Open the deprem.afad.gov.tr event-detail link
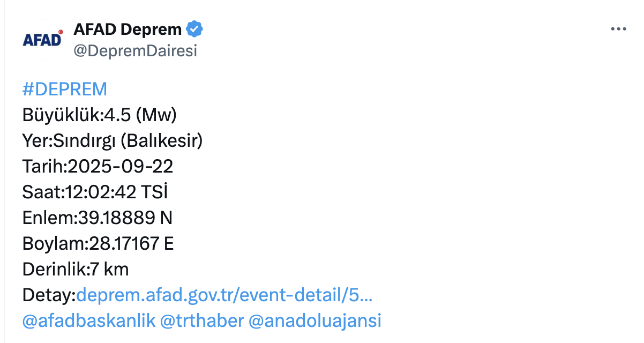Image resolution: width=644 pixels, height=343 pixels. click(224, 295)
